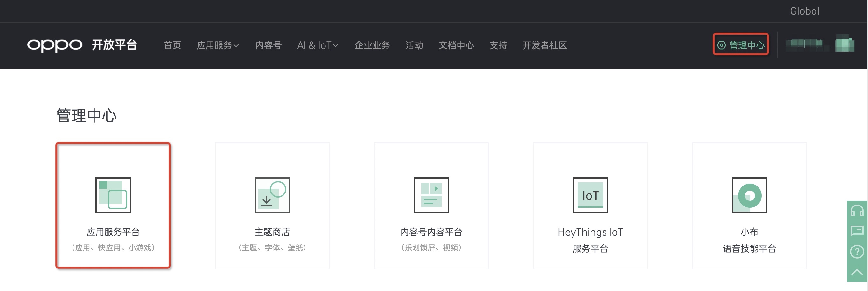Expand the 应用服务 dropdown menu
Viewport: 868px width, 291px height.
click(218, 45)
